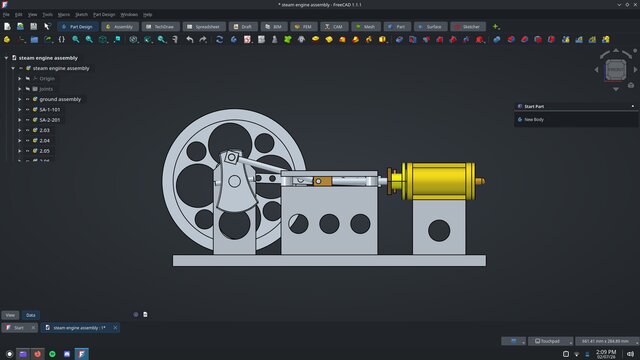
Task: Collapse the top steam engine assembly document
Action: coord(6,58)
